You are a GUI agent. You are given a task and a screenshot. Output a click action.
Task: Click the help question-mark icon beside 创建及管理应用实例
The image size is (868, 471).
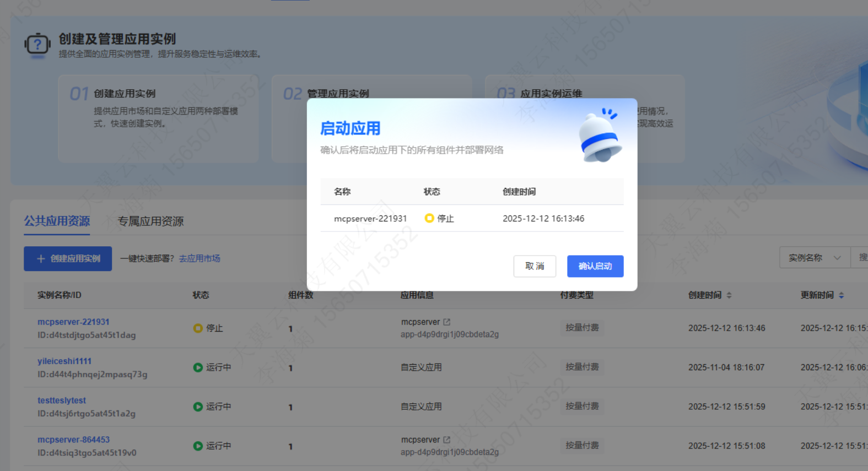click(37, 45)
